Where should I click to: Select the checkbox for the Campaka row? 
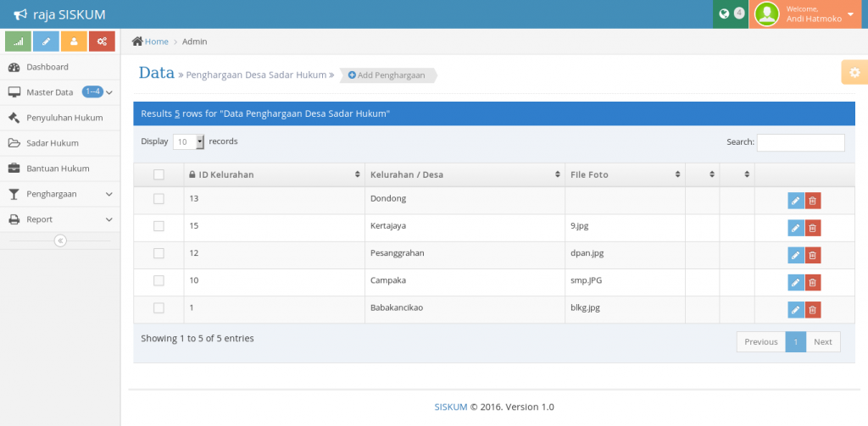coord(159,280)
